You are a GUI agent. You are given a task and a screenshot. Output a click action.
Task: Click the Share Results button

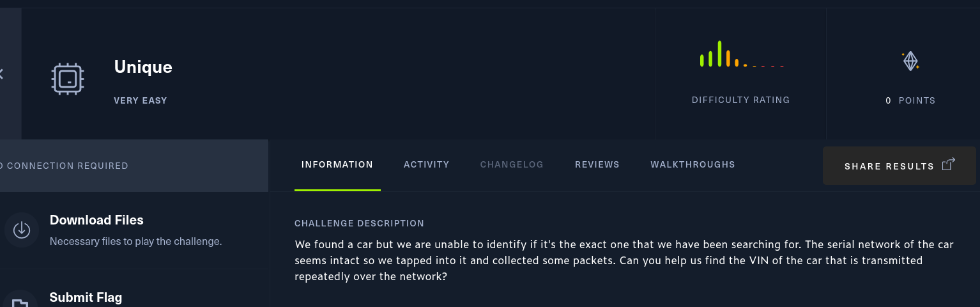(x=900, y=166)
